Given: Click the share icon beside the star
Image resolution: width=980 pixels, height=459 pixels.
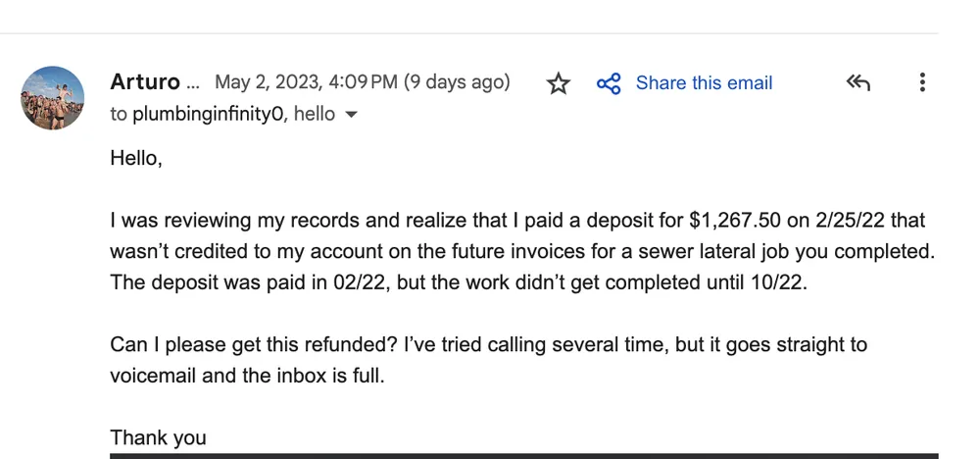Looking at the screenshot, I should (609, 83).
